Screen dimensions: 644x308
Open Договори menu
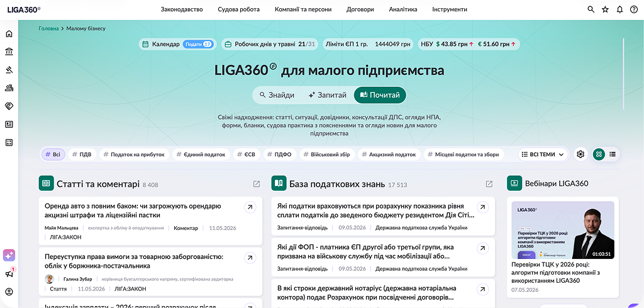click(360, 9)
